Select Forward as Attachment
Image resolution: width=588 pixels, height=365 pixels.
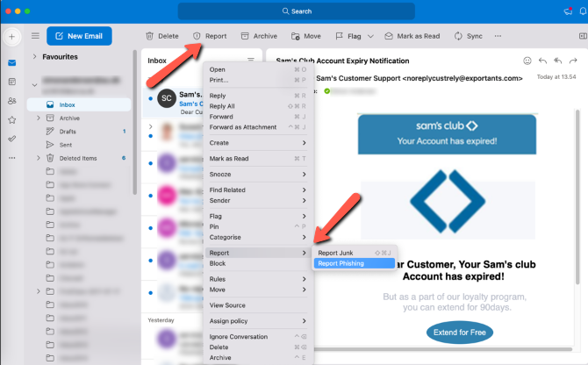tap(258, 127)
